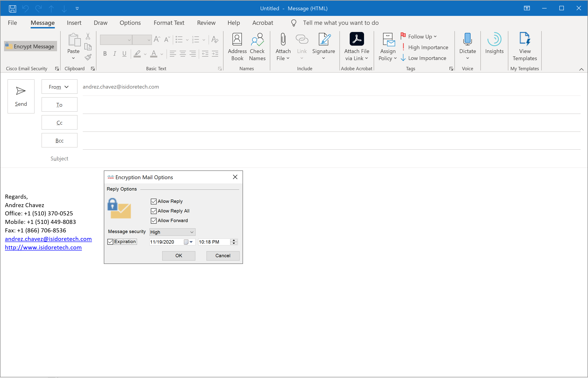Toggle the Allow Forward checkbox
Viewport: 588px width, 378px height.
[x=154, y=221]
